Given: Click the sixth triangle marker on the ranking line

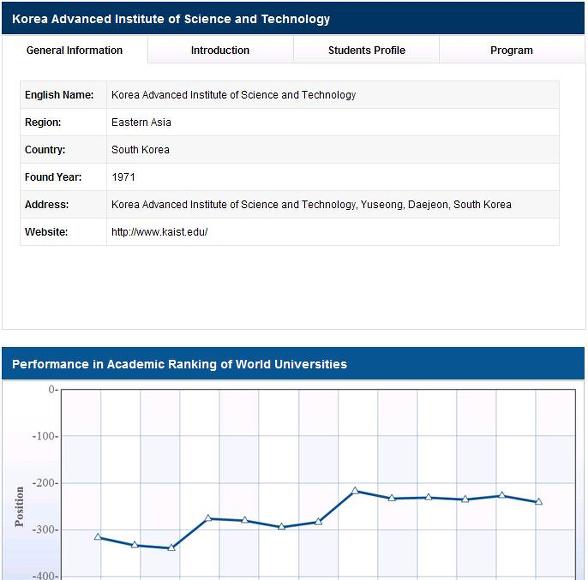Looking at the screenshot, I should 282,526.
